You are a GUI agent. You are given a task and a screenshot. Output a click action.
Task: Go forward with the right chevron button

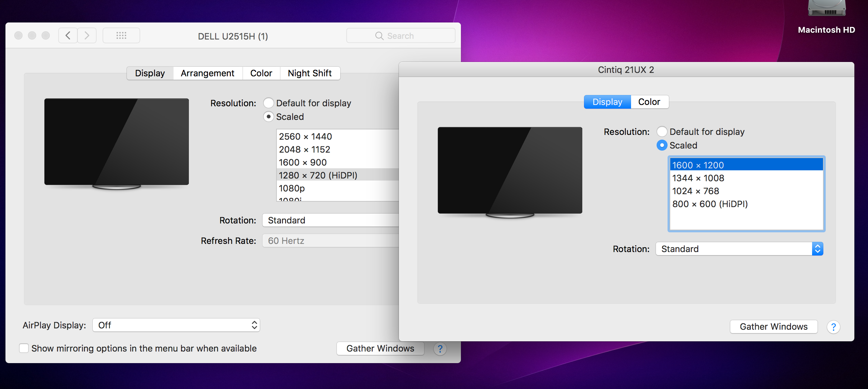87,35
